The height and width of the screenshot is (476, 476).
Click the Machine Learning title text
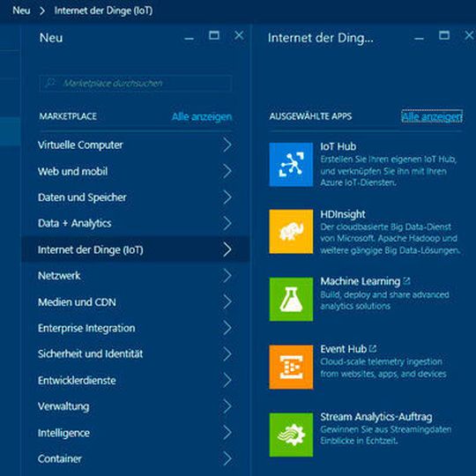point(361,281)
